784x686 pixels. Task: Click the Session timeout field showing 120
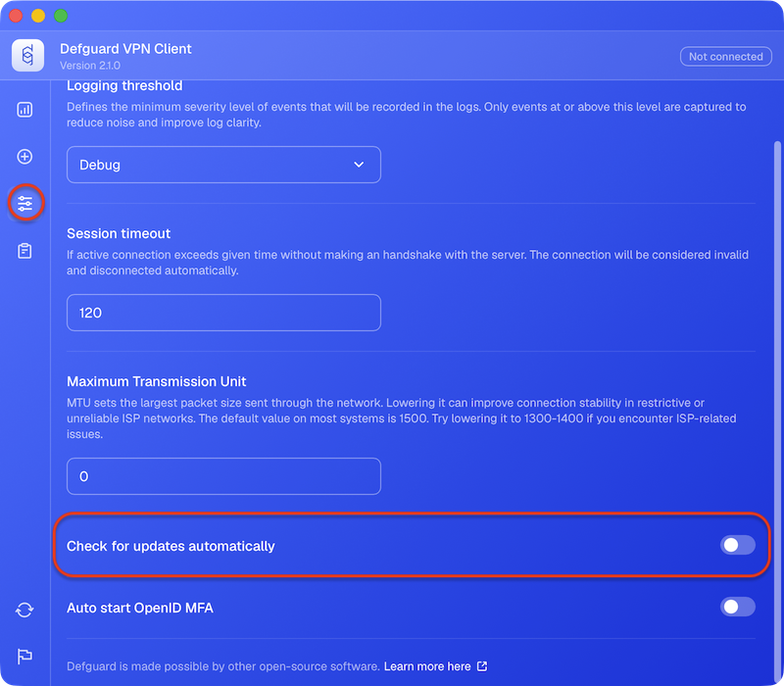[x=223, y=313]
